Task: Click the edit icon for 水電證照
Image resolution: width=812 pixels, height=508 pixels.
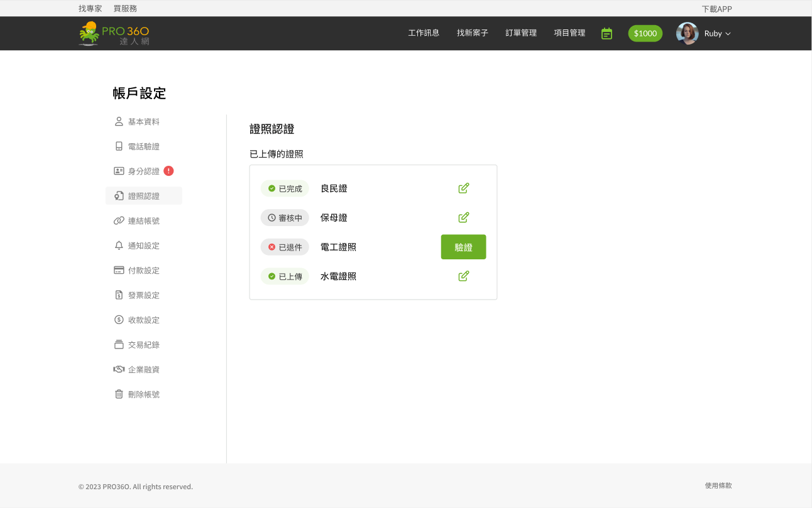Action: click(x=463, y=276)
